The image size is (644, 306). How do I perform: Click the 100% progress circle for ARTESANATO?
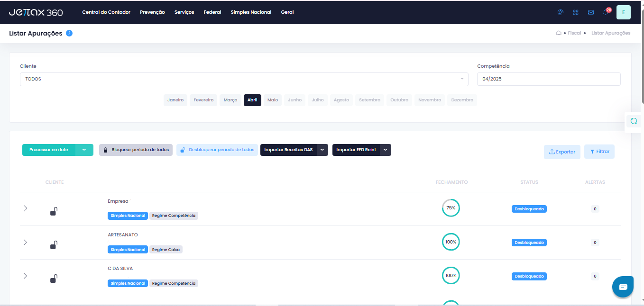point(451,242)
